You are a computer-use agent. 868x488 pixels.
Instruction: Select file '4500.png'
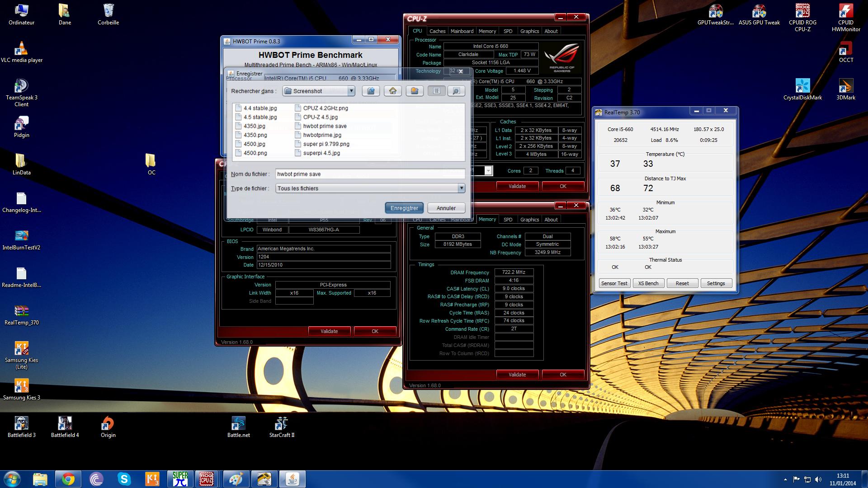tap(251, 153)
